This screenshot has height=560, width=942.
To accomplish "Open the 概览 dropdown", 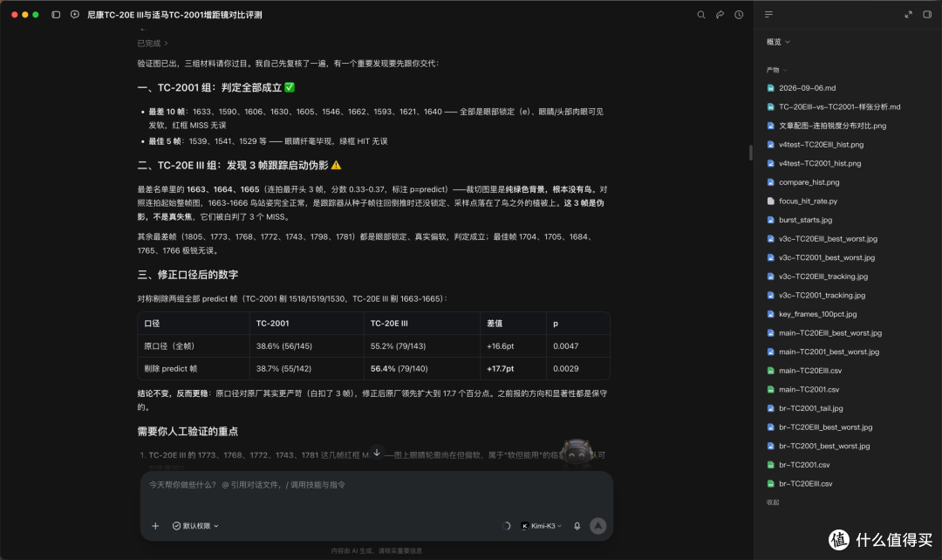I will tap(778, 42).
